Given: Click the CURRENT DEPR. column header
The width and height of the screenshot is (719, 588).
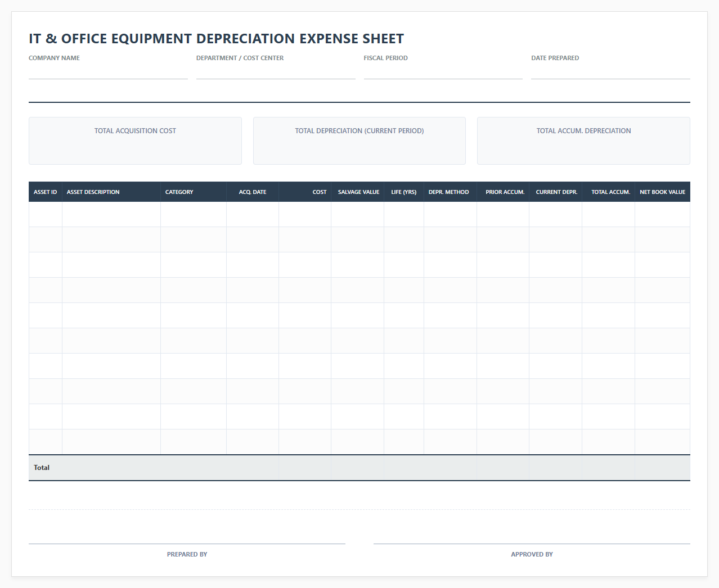Looking at the screenshot, I should [556, 192].
